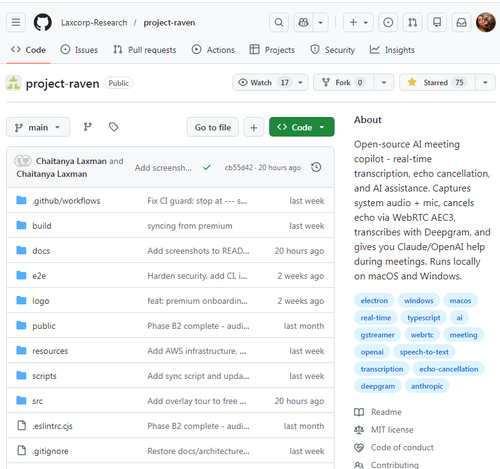Expand the main branch selector dropdown
This screenshot has width=500, height=469.
click(x=38, y=127)
